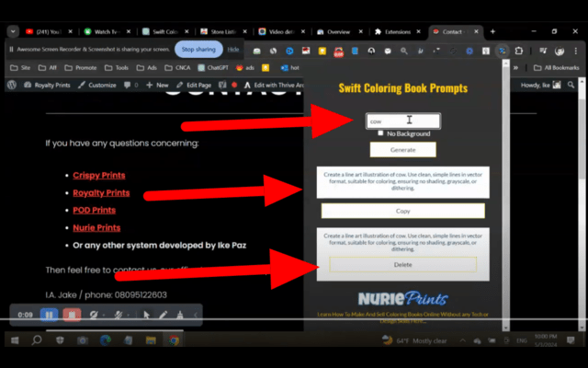Open the POD Prints link
588x368 pixels.
coord(94,211)
